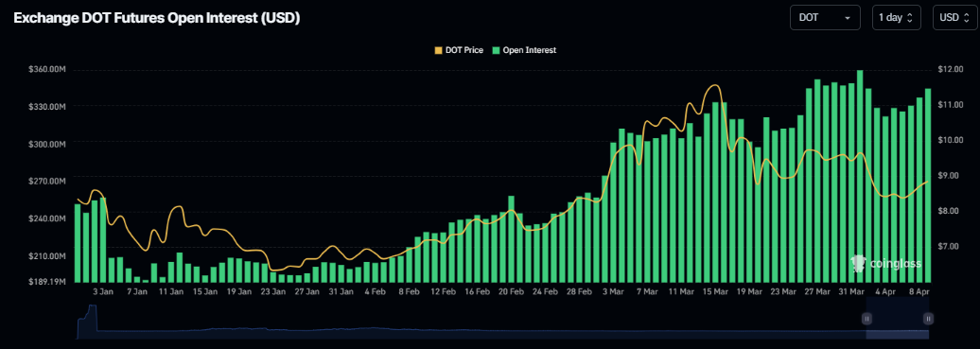
Task: Click the chart title Exchange DOT Futures Open Interest
Action: pos(157,19)
